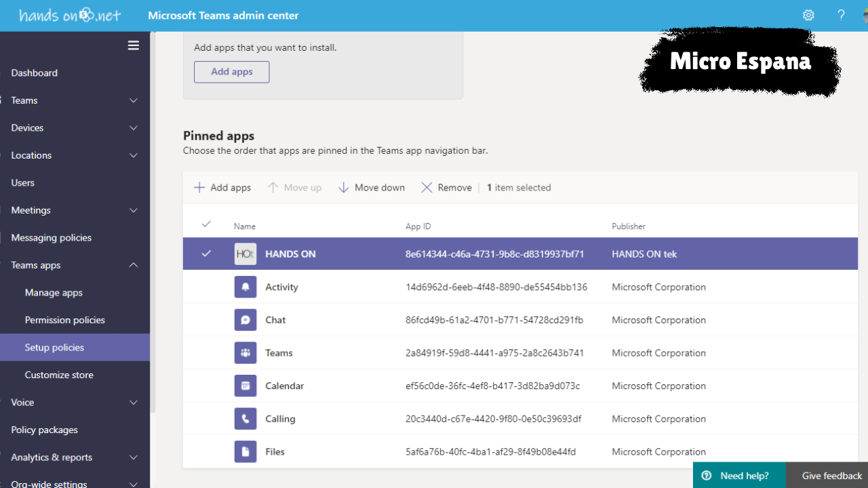Image resolution: width=868 pixels, height=488 pixels.
Task: Open the Need help? panel
Action: pos(738,476)
